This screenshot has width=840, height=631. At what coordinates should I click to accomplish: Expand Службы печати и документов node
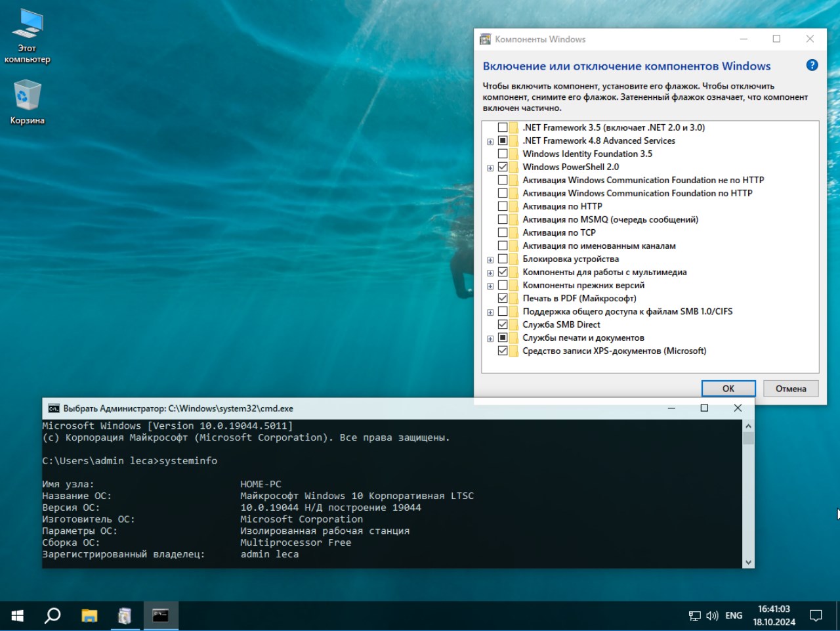coord(490,339)
